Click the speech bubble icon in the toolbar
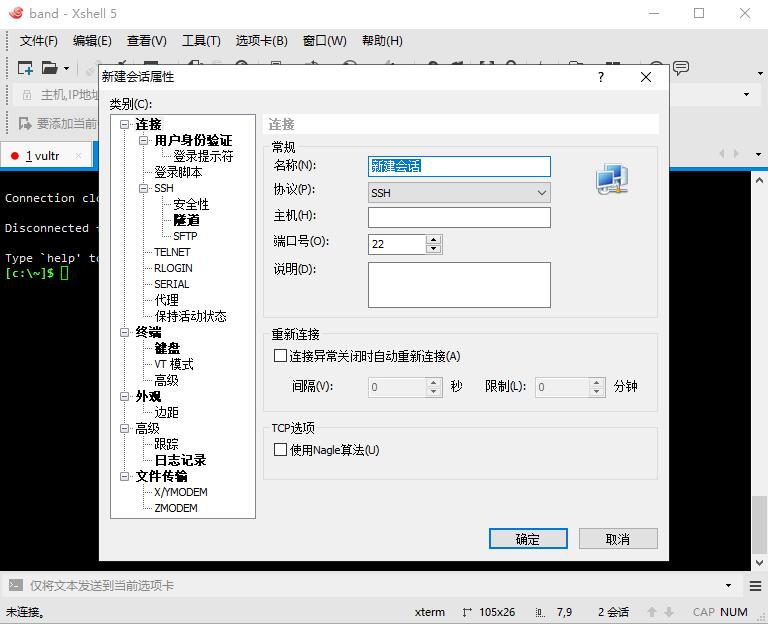Screen dimensions: 768x624 [x=681, y=68]
